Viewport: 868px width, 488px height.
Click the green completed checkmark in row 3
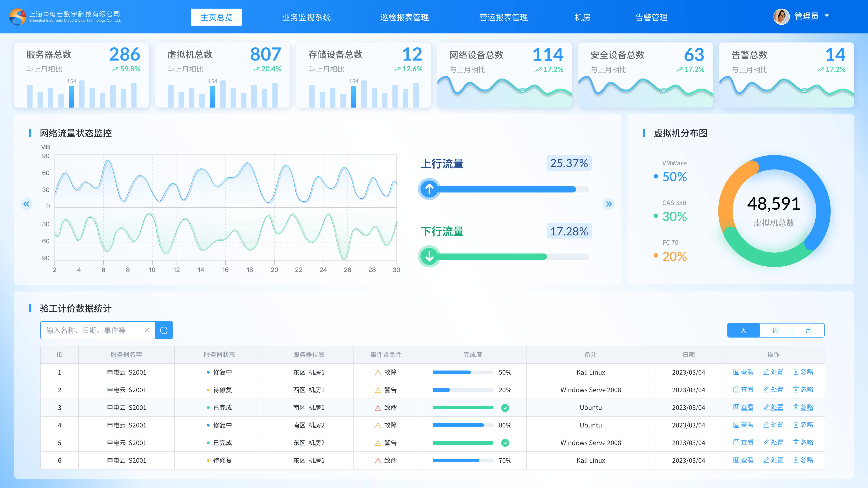tap(505, 408)
